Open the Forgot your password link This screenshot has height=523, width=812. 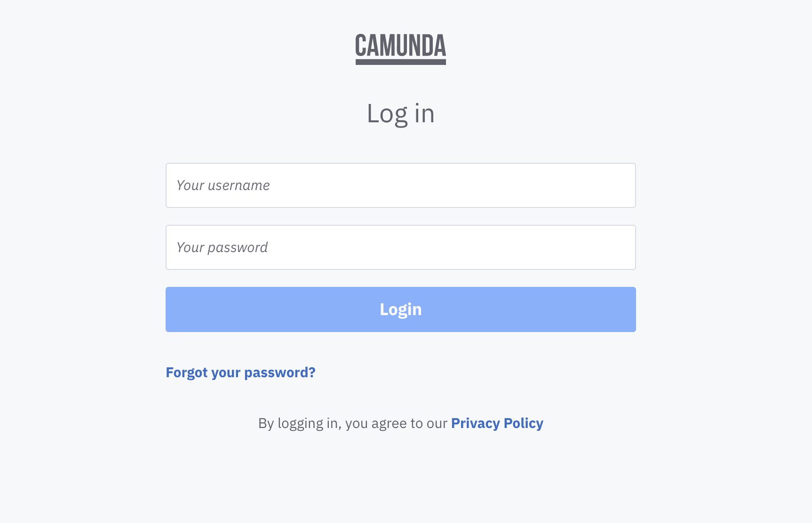(240, 372)
